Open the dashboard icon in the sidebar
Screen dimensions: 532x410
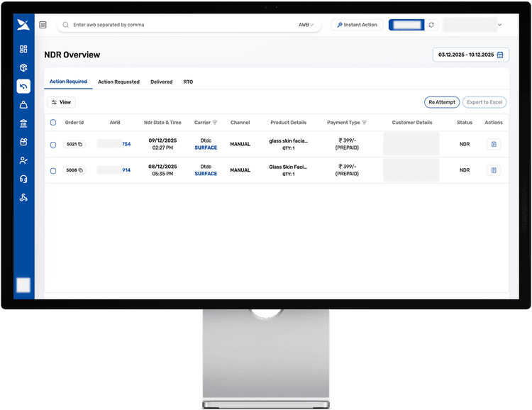[x=23, y=49]
